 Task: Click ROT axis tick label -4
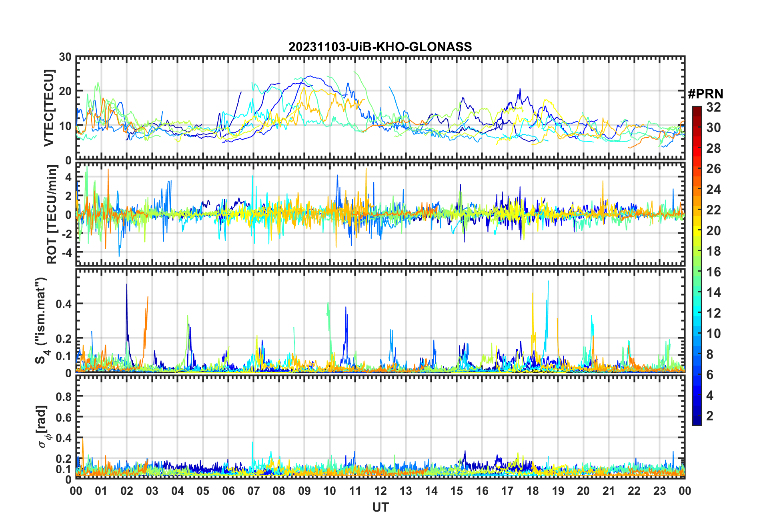(66, 252)
